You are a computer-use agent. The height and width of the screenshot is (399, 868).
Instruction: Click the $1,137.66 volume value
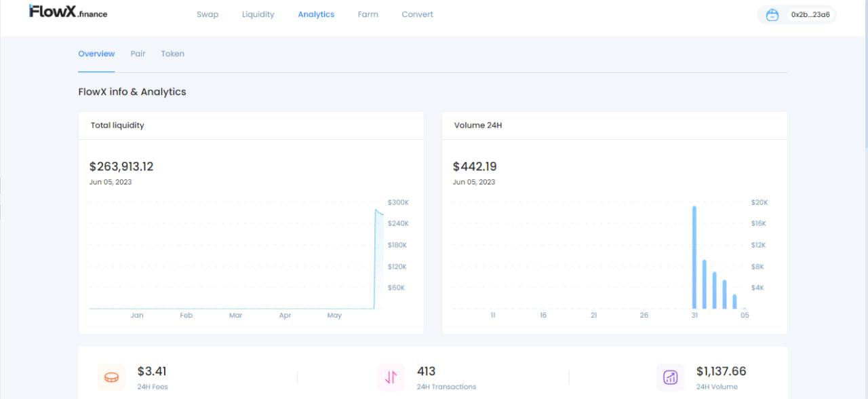coord(722,371)
